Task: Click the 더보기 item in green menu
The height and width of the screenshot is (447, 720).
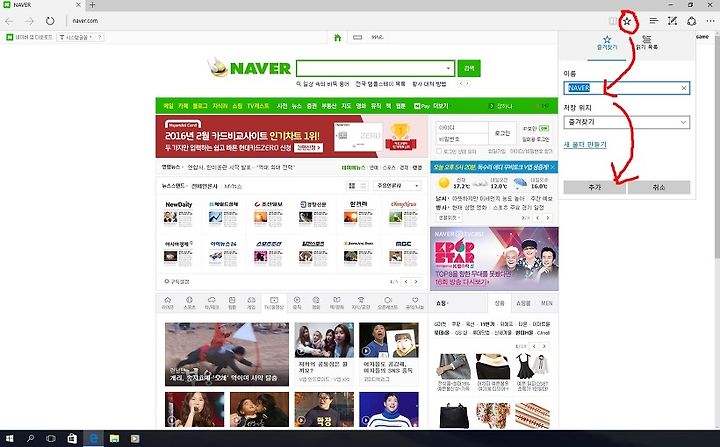Action: (440, 106)
